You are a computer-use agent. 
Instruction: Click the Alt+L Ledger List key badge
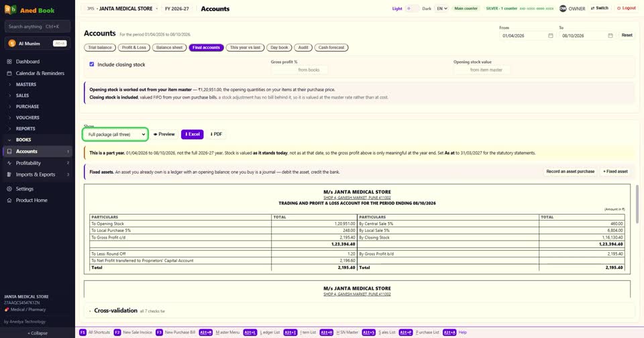point(250,332)
